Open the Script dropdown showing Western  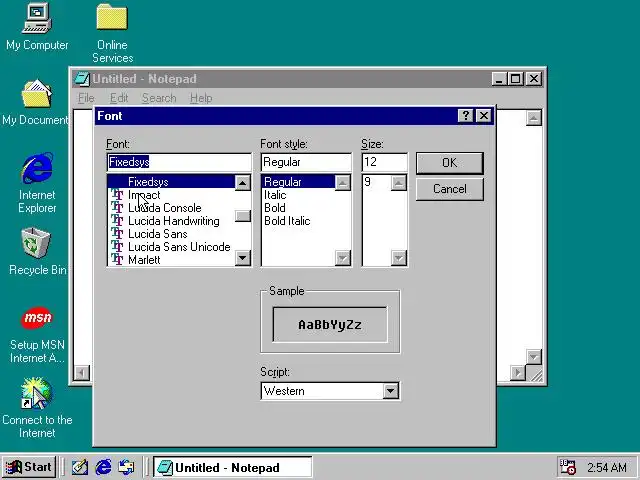[390, 391]
